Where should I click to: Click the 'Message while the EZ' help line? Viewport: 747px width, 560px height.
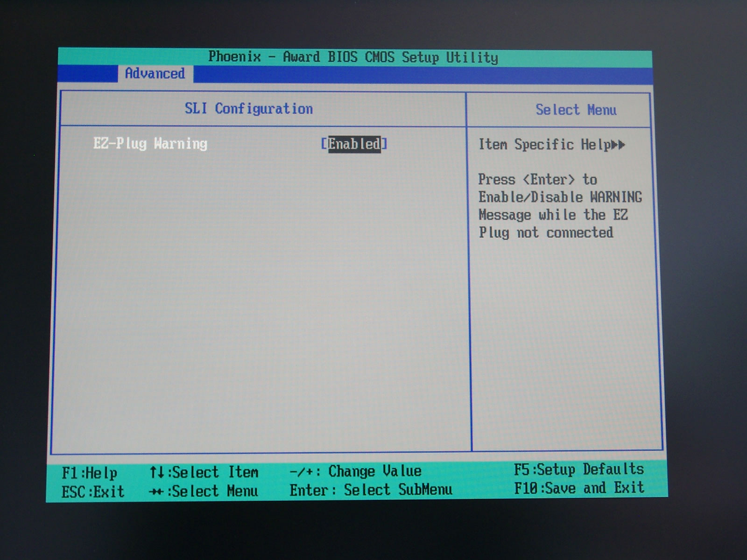click(x=553, y=215)
